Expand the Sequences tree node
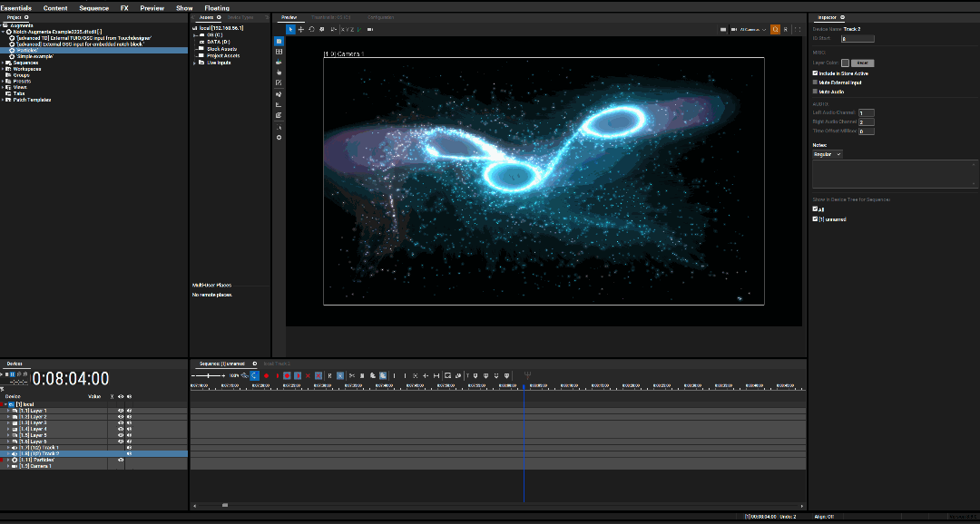 5,63
